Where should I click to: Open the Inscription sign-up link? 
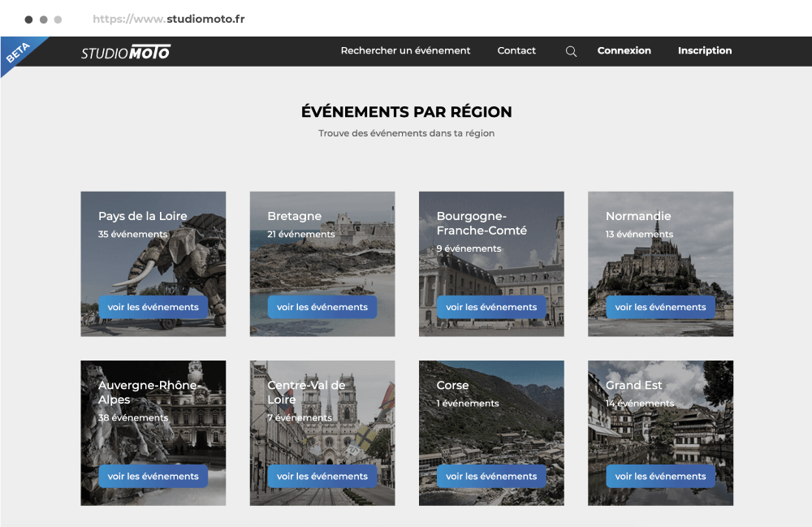coord(705,50)
